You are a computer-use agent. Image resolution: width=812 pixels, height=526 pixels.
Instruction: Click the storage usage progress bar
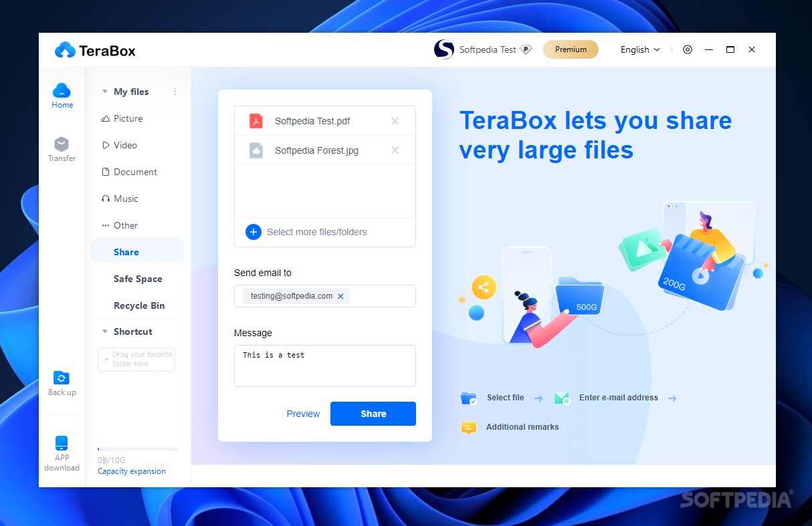[138, 449]
